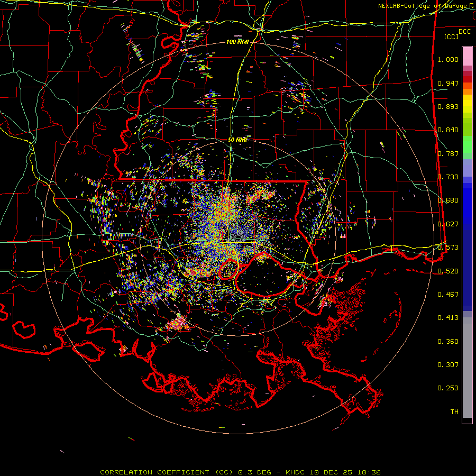476x476 pixels.
Task: Click the 50 NMI range ring label
Action: coord(237,140)
